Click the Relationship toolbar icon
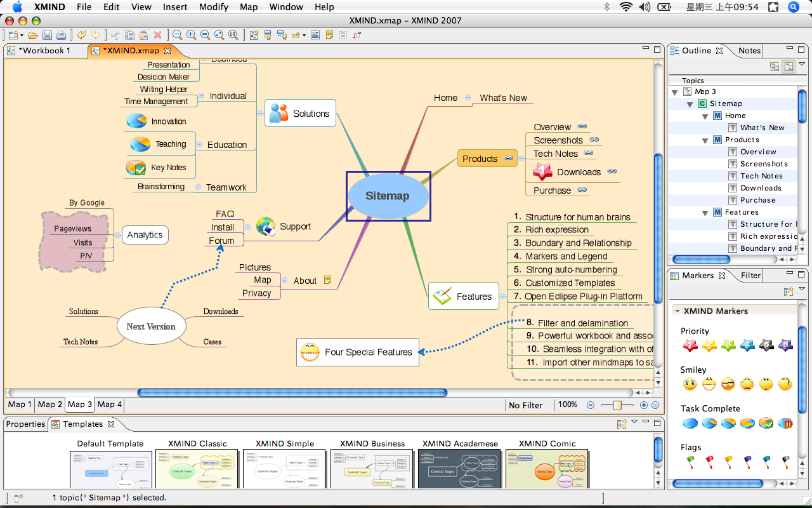This screenshot has height=508, width=812. pos(357,36)
